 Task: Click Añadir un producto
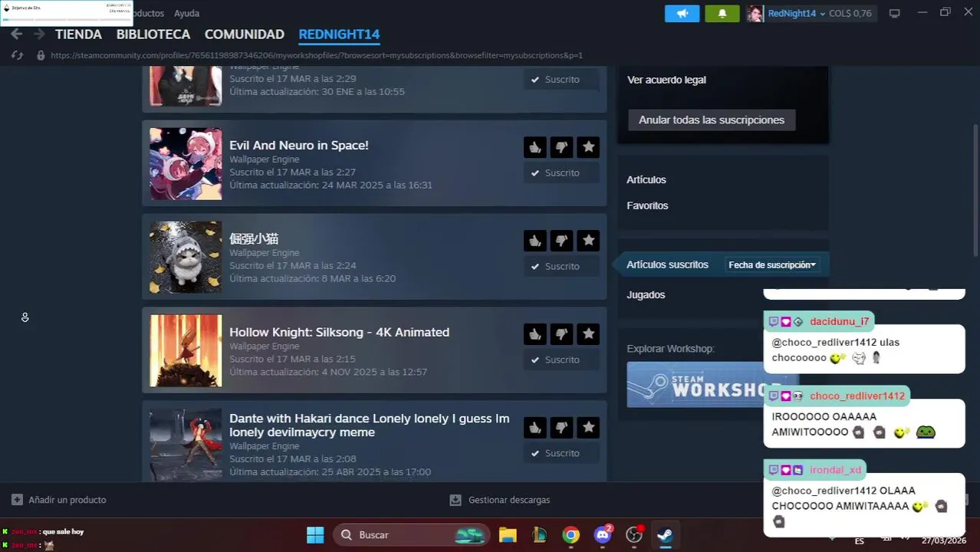point(59,500)
